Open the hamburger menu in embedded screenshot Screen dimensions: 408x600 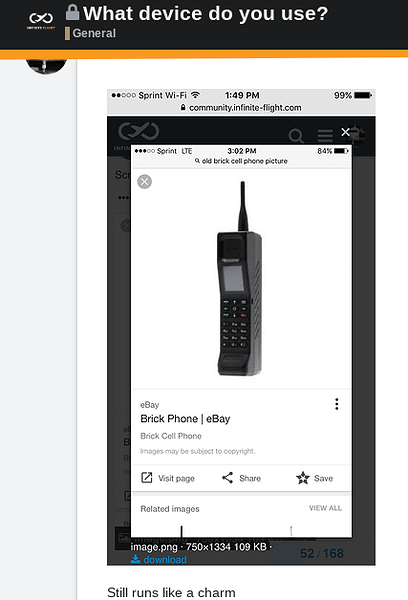tap(325, 135)
